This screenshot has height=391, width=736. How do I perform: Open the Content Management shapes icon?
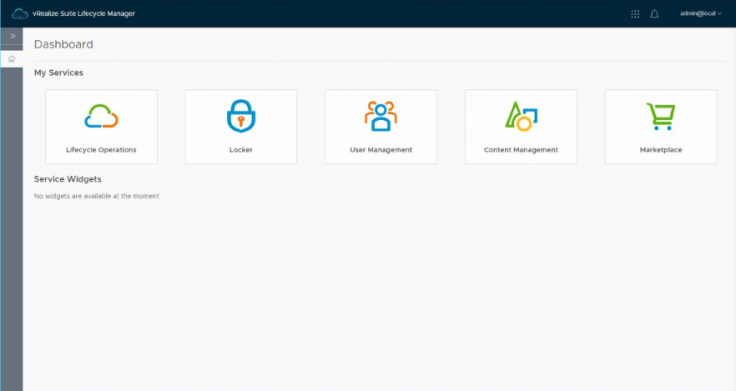click(521, 116)
